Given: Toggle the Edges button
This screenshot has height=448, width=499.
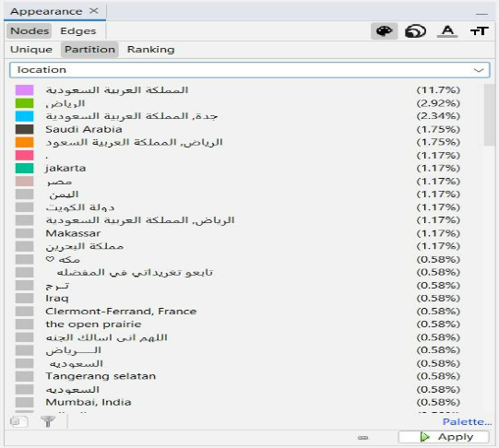Looking at the screenshot, I should [78, 31].
